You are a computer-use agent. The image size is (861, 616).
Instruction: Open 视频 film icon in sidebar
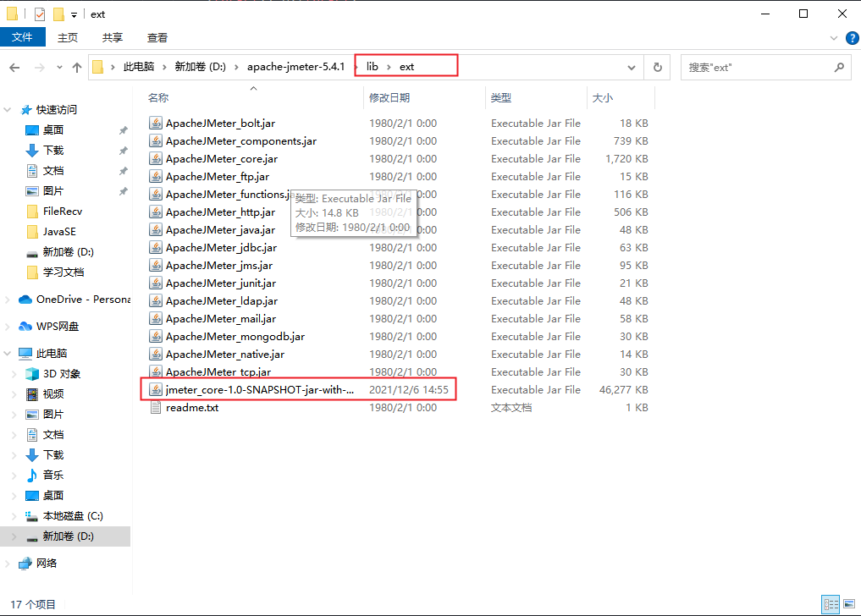32,394
